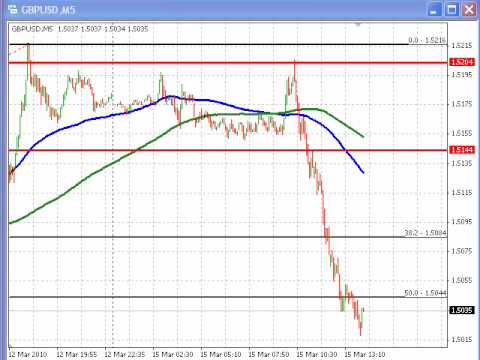Click the 12 Mar 19:55 time label
This screenshot has width=480, height=360.
tap(77, 354)
